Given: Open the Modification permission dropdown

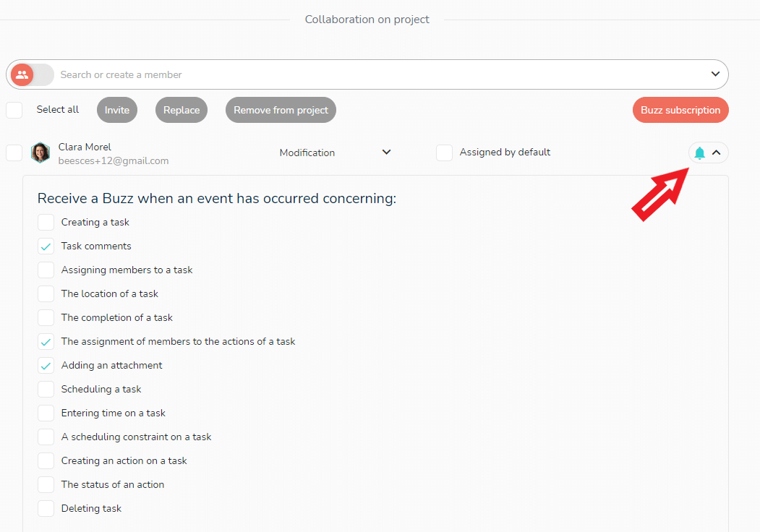Looking at the screenshot, I should pos(336,153).
